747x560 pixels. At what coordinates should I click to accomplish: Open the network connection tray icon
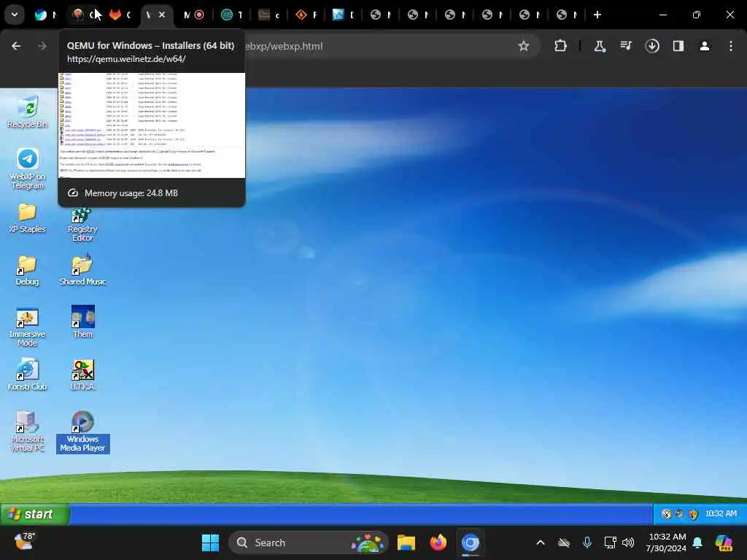611,542
